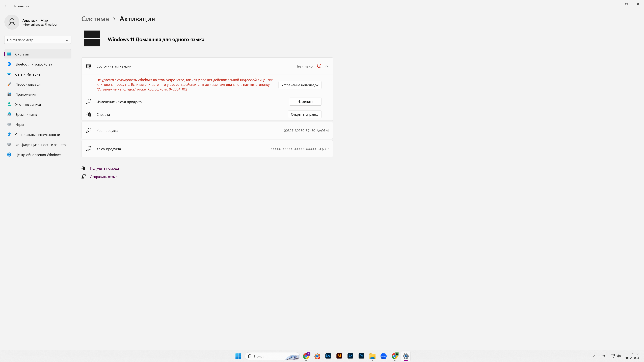The image size is (644, 362).
Task: Click the Система breadcrumb link
Action: [95, 19]
